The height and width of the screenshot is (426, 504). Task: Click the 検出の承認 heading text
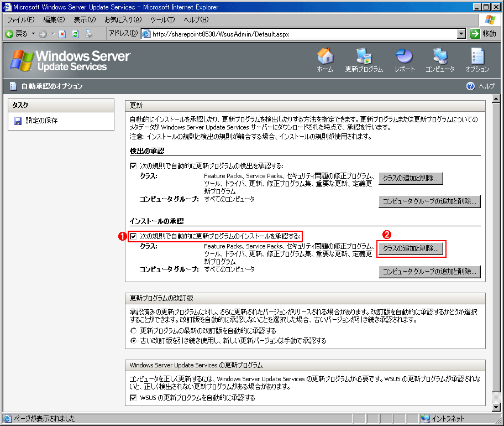point(147,151)
